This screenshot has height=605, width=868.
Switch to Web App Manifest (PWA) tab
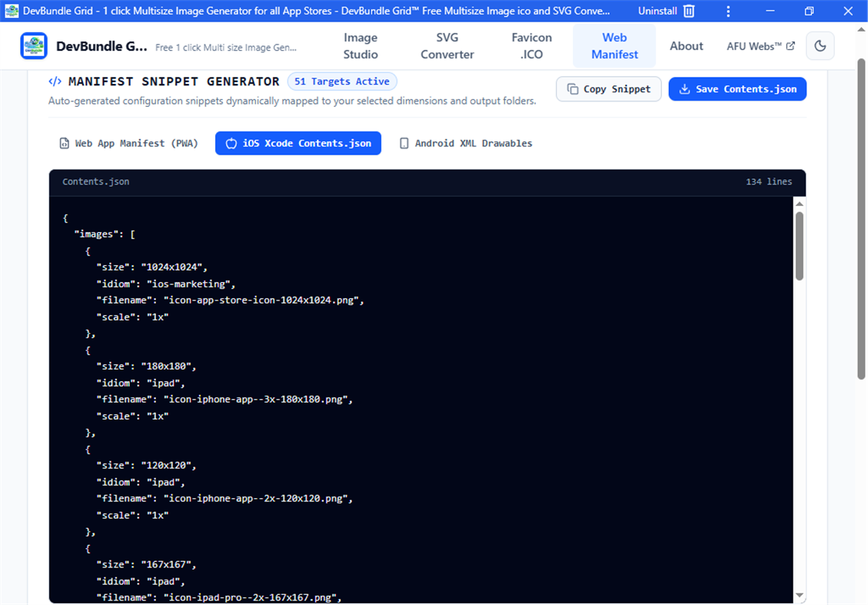[128, 143]
